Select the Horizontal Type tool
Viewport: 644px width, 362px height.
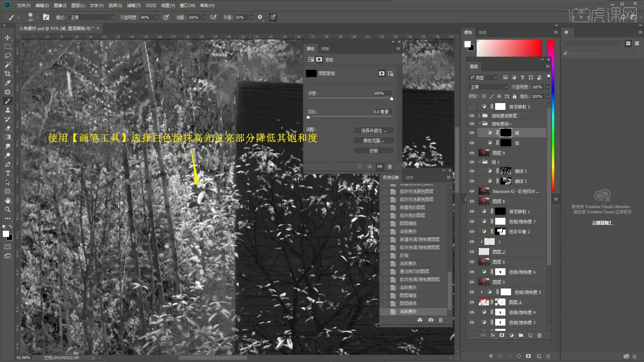tap(8, 173)
